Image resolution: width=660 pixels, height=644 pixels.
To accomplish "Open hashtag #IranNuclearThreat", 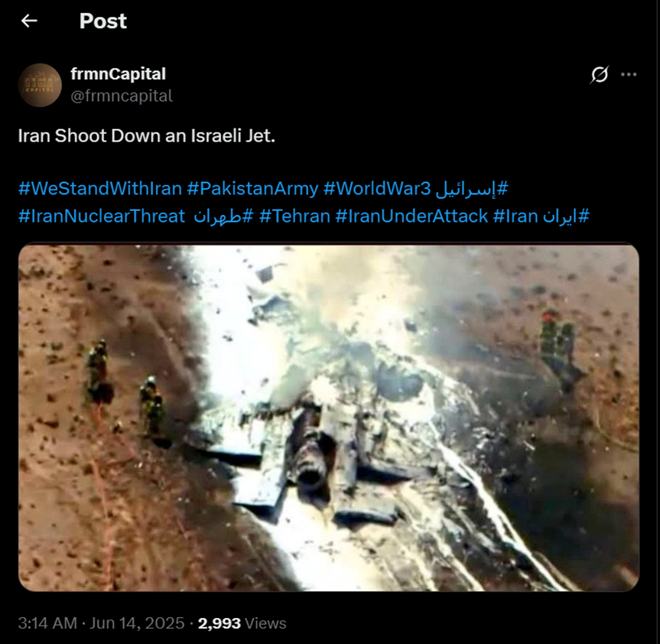I will tap(102, 216).
